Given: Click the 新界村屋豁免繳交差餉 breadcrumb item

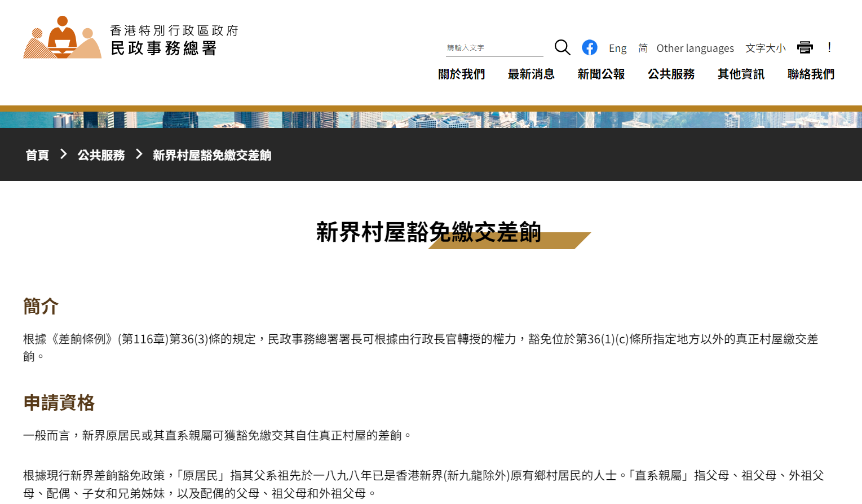Looking at the screenshot, I should click(x=212, y=155).
